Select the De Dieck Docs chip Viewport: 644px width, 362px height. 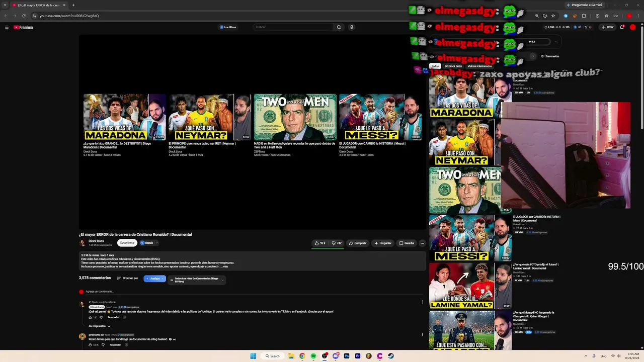coord(453,66)
